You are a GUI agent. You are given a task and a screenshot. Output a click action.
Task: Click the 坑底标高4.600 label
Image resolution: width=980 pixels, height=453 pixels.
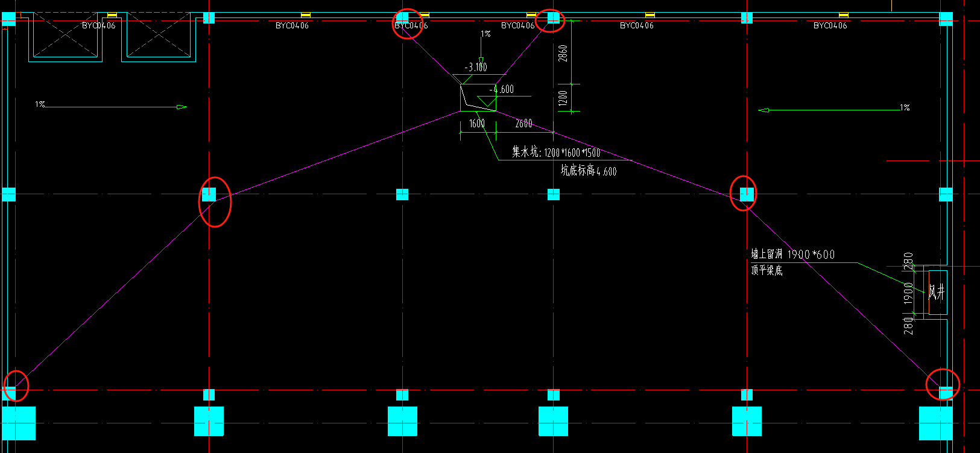(x=589, y=171)
